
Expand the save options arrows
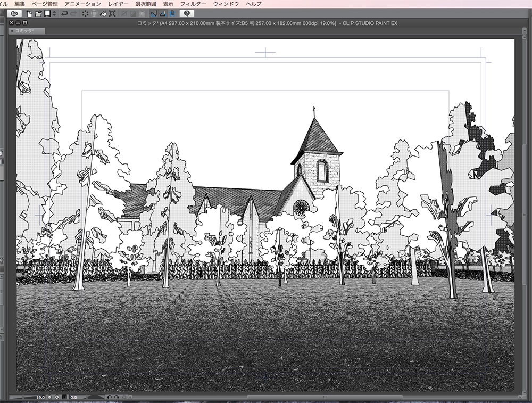[x=54, y=14]
